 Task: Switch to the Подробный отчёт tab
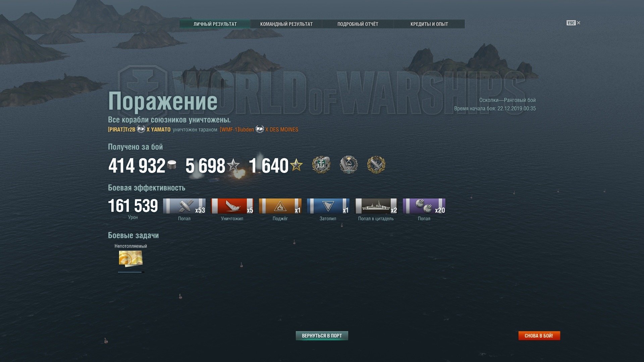click(358, 24)
